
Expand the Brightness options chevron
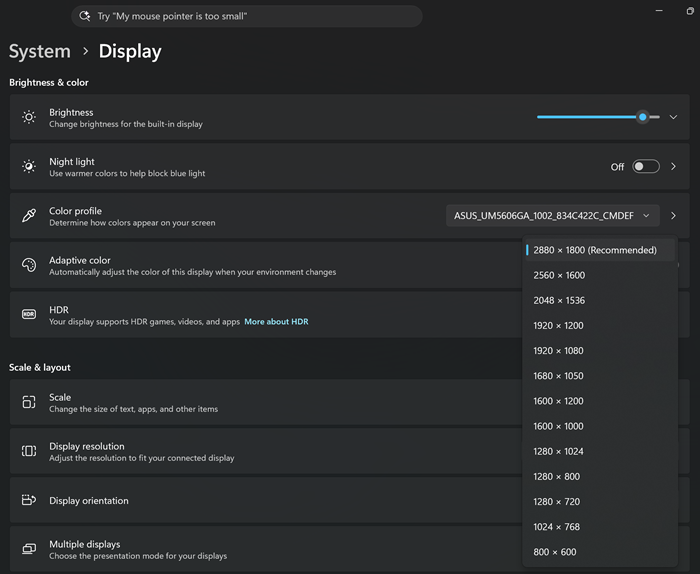(x=673, y=117)
